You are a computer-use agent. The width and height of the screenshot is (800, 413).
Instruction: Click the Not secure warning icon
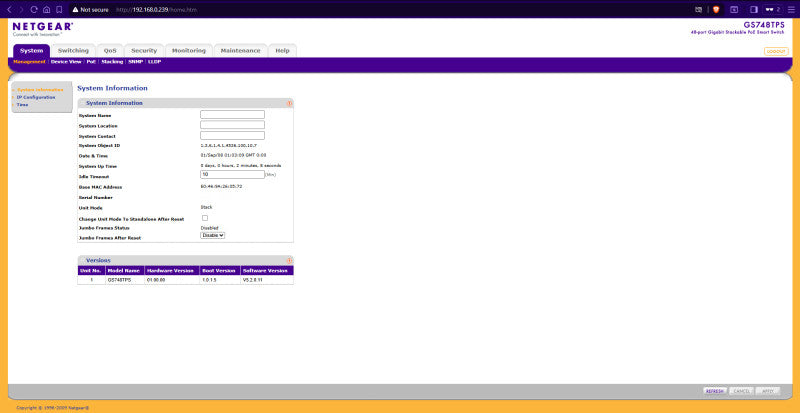(x=76, y=9)
